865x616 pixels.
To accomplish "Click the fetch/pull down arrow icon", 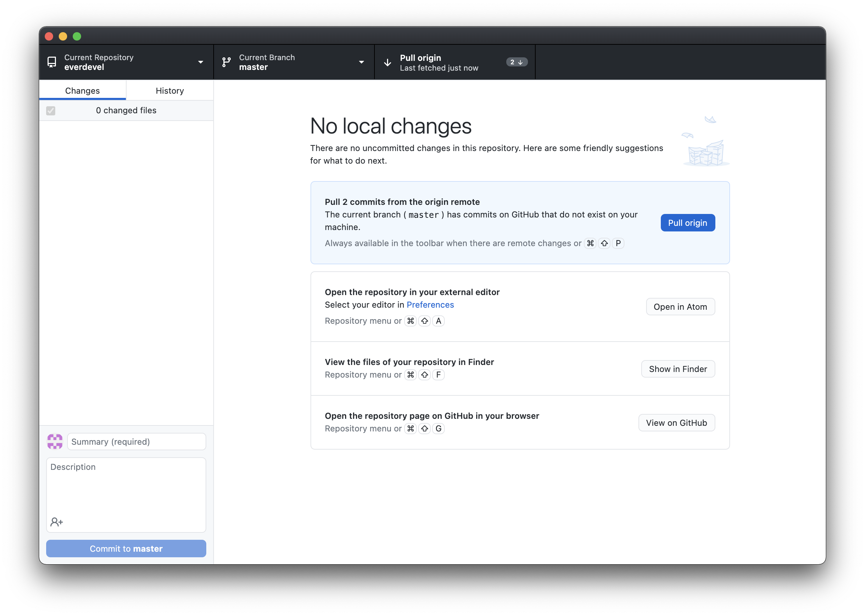I will (x=388, y=61).
